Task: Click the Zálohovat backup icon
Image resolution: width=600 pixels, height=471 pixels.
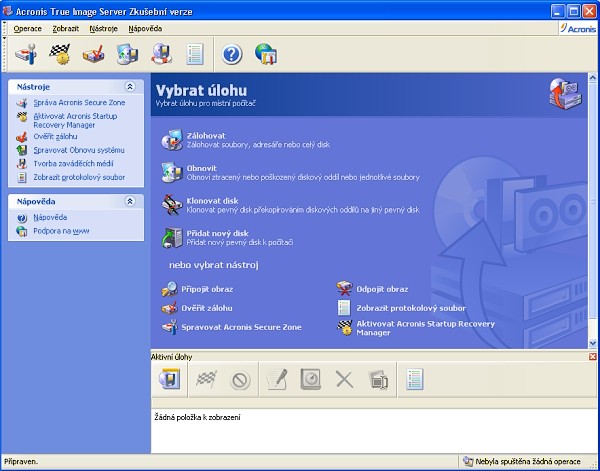Action: [x=170, y=140]
